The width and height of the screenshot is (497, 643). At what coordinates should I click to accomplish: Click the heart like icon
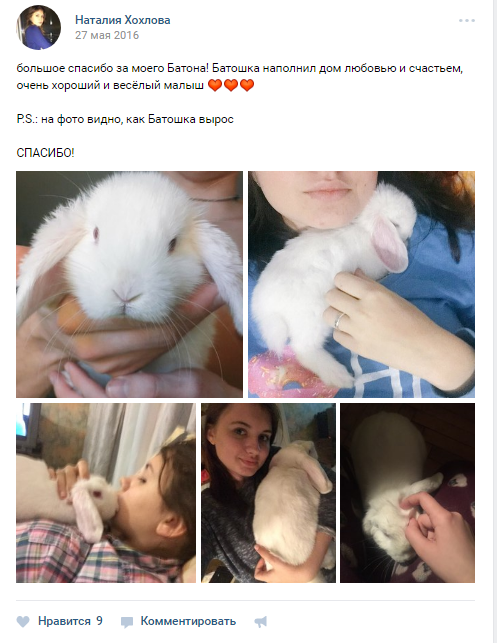pyautogui.click(x=23, y=622)
